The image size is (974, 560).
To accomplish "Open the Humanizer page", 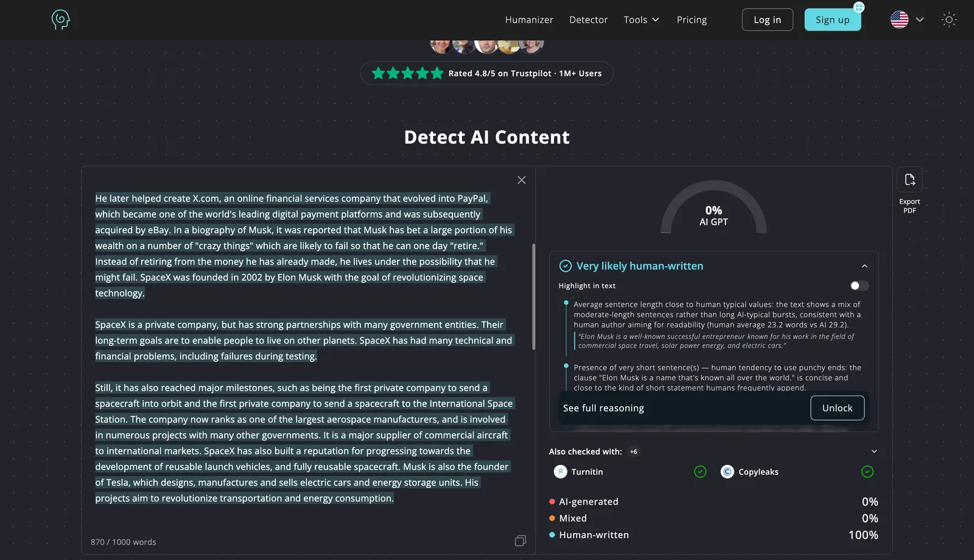I will (x=529, y=19).
